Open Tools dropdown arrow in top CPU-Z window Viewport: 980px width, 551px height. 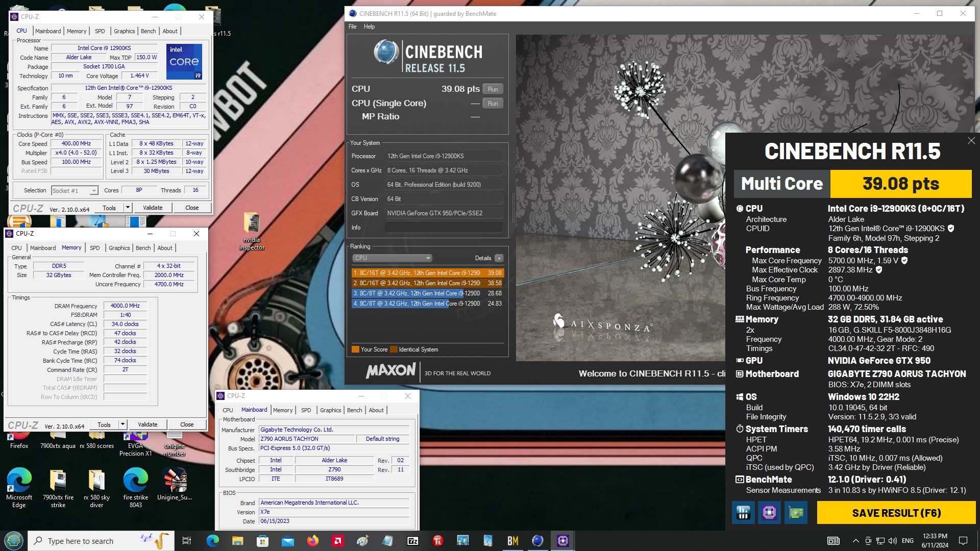coord(128,208)
